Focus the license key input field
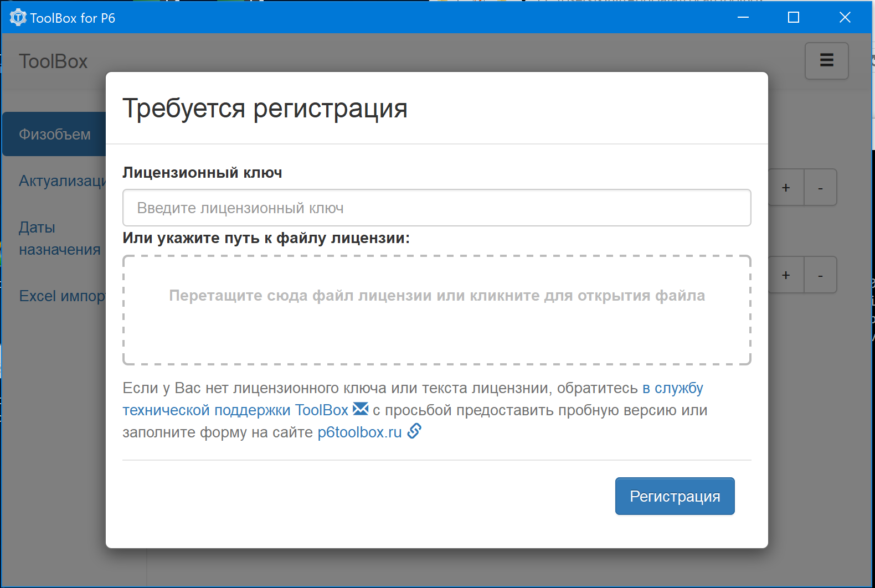This screenshot has height=588, width=875. coord(436,208)
